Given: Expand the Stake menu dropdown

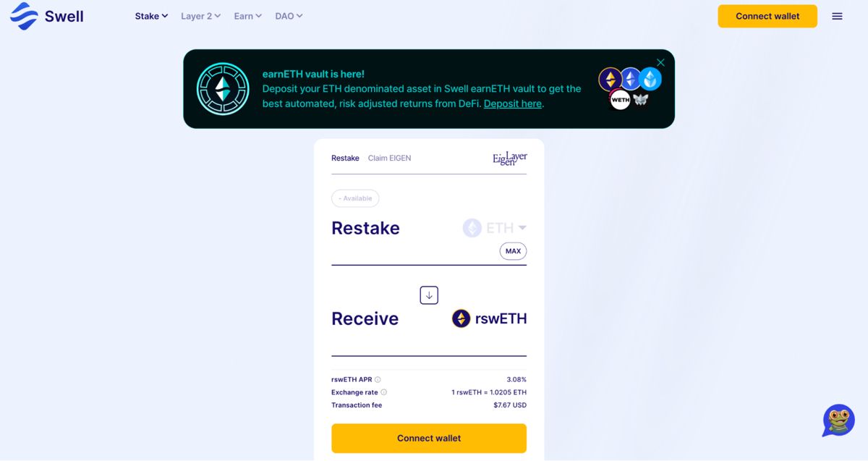Looking at the screenshot, I should 151,16.
